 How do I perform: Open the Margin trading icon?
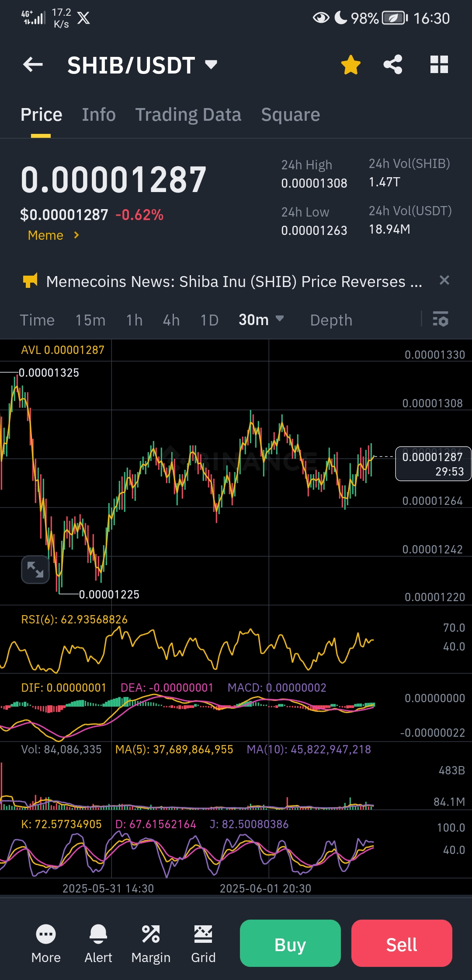pos(151,944)
